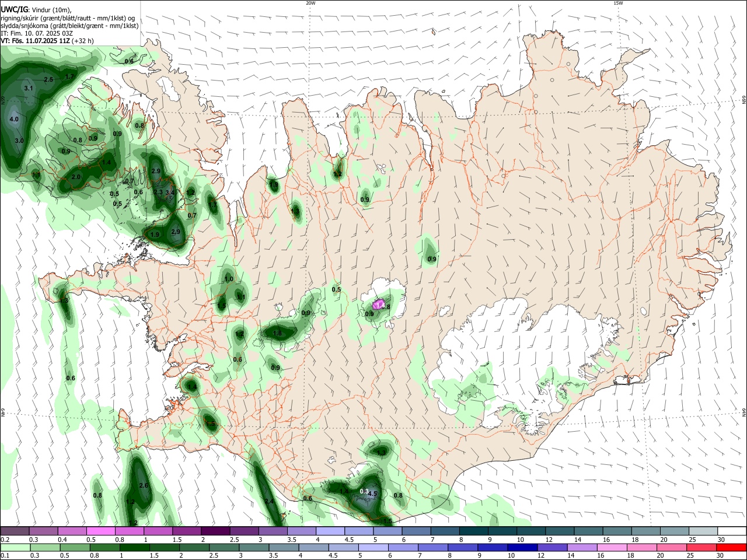Click the '4.0' precipitation value

[x=15, y=119]
